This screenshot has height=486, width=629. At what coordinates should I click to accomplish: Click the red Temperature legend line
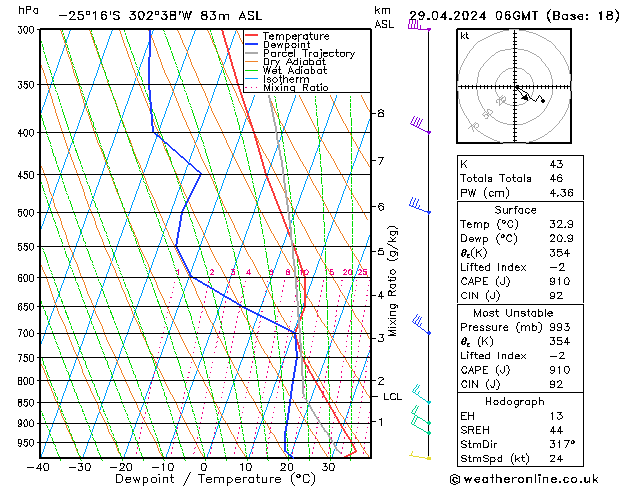251,36
